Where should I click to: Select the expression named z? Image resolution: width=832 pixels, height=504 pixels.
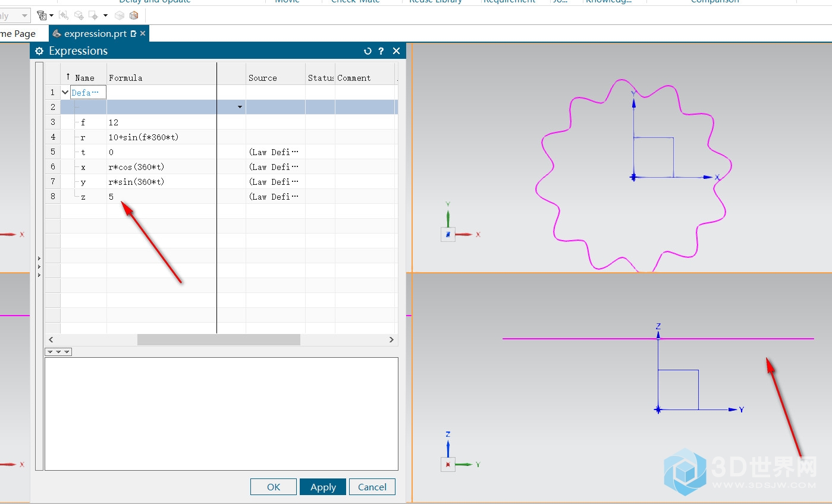tap(83, 197)
